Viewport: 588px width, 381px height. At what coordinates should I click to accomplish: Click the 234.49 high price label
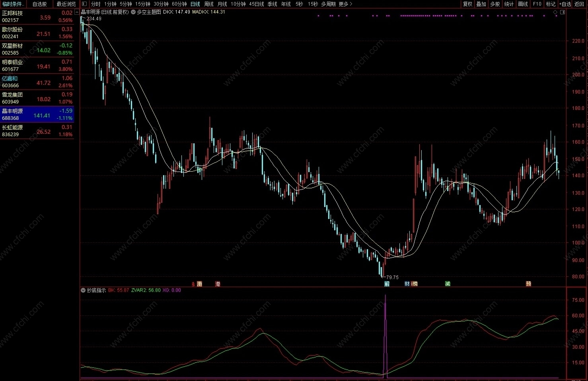pyautogui.click(x=94, y=19)
